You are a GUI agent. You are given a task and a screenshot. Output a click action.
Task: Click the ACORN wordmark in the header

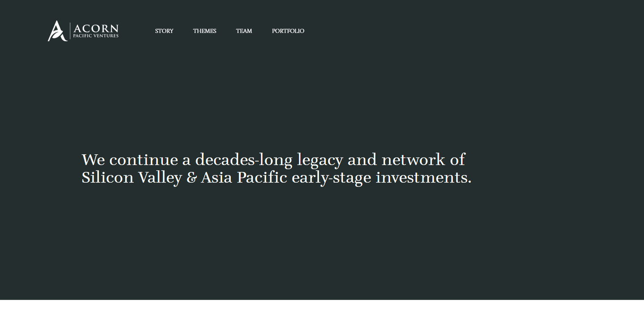point(95,27)
